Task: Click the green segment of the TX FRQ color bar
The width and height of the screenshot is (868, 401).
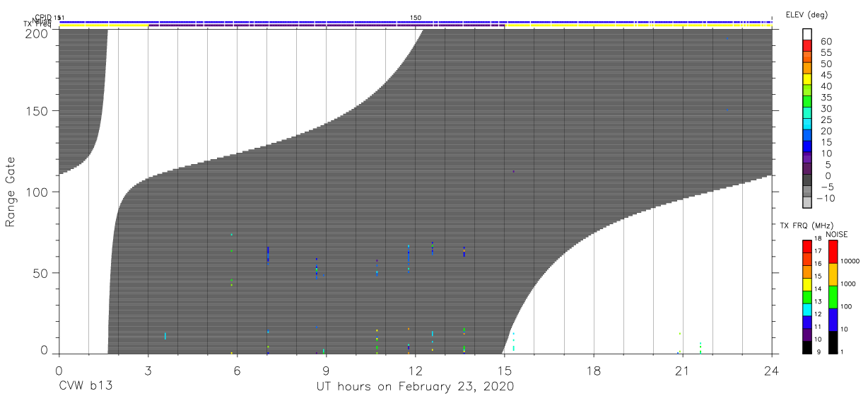Action: point(807,296)
